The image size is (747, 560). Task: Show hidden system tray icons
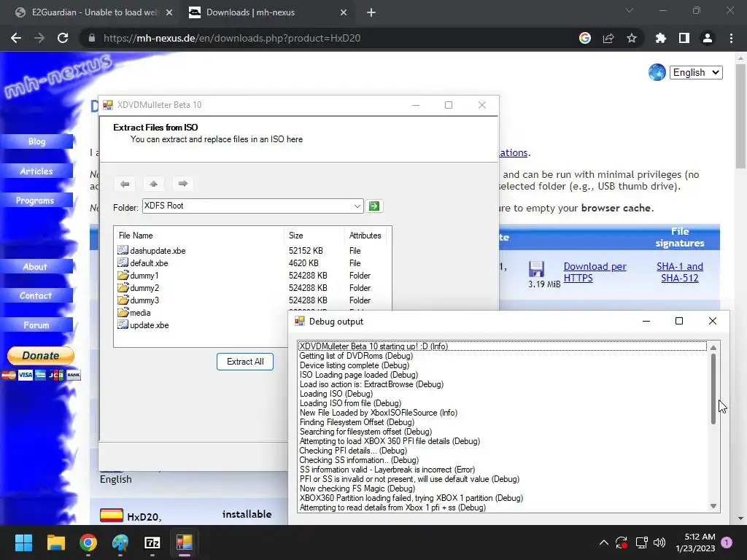(x=603, y=542)
